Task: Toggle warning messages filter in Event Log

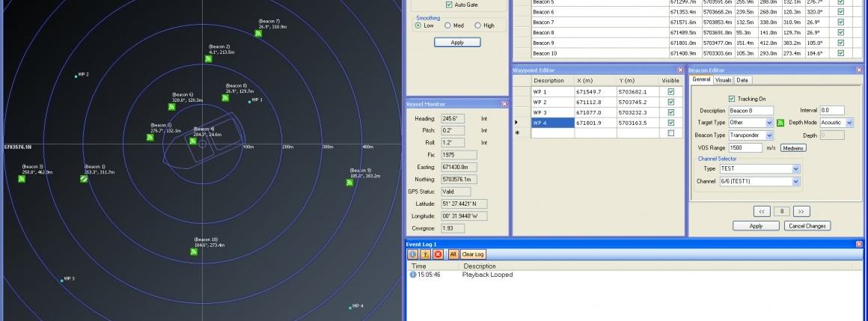Action: 425,254
